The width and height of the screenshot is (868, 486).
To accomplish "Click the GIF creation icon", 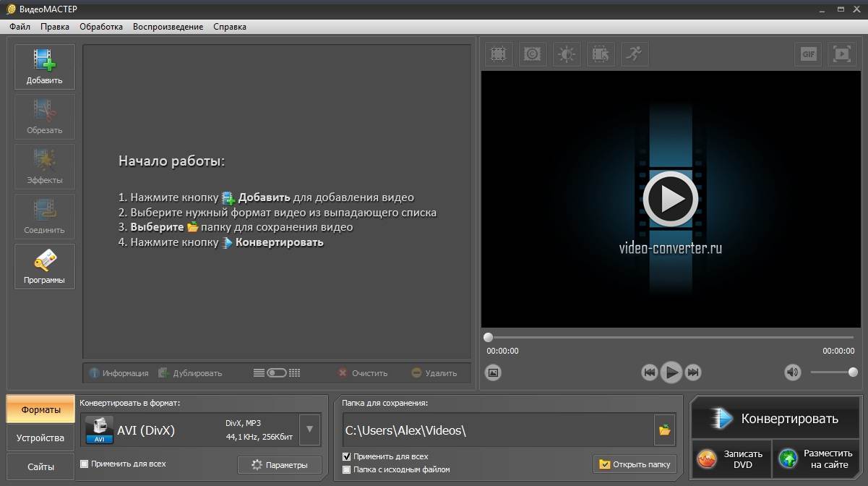I will tap(808, 54).
